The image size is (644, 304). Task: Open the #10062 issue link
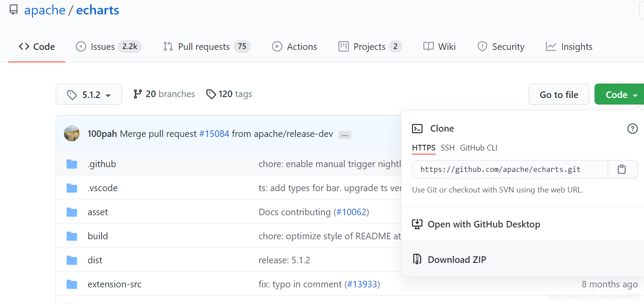coord(351,212)
